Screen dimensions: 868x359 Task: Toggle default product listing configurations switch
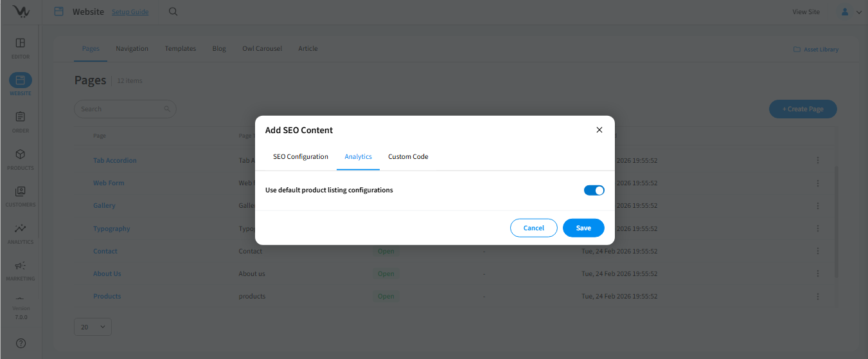point(594,190)
